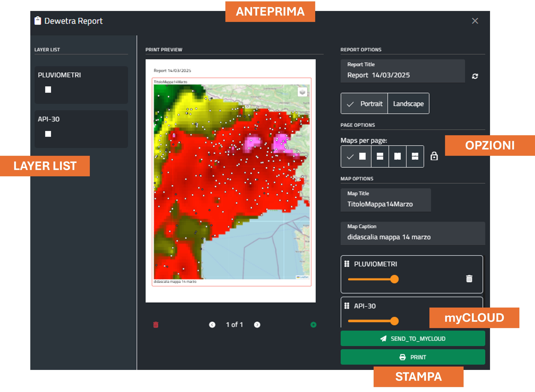Choose the two stacked maps layout

[x=380, y=156]
